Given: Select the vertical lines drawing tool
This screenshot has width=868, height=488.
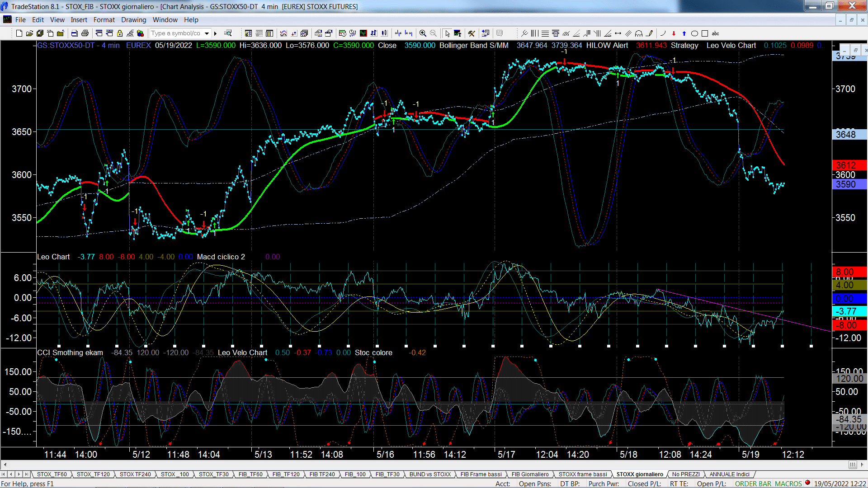Looking at the screenshot, I should (535, 33).
